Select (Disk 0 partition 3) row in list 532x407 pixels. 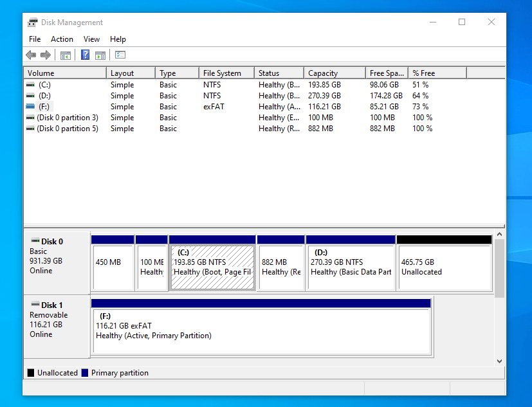(68, 118)
